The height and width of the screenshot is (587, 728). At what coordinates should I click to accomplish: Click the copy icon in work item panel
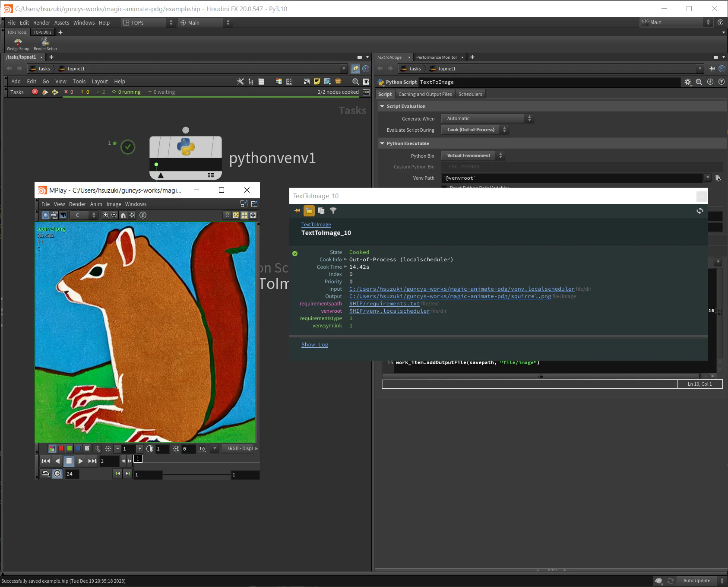321,211
